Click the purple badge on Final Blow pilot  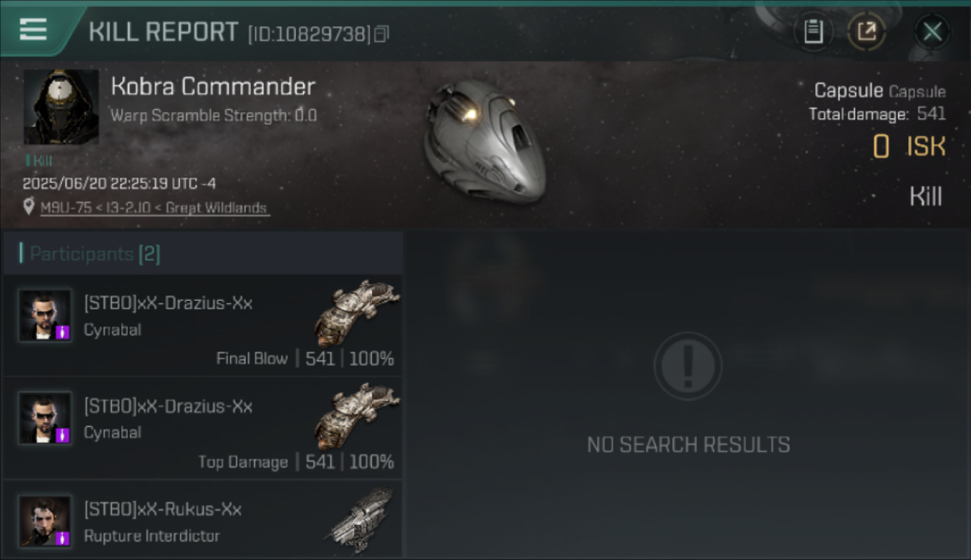[x=63, y=333]
